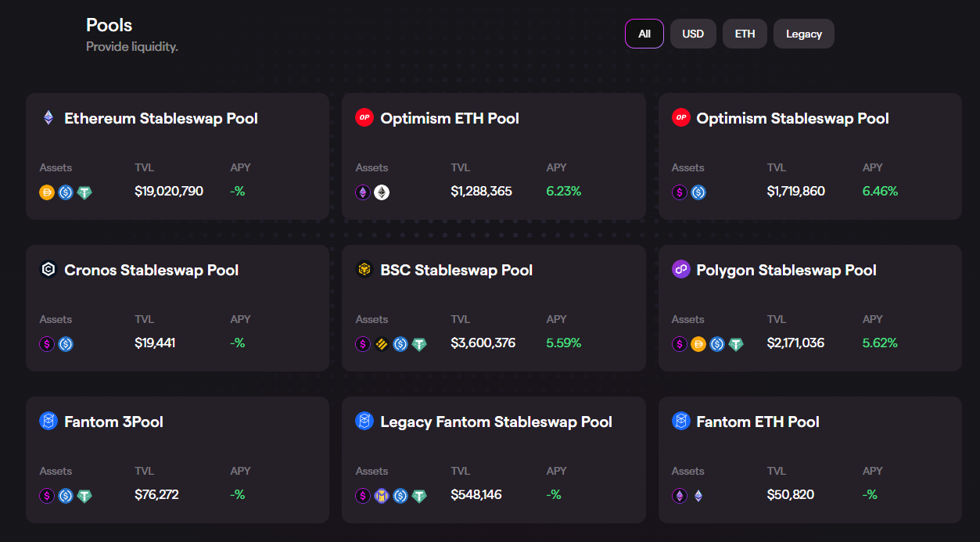Viewport: 980px width, 542px height.
Task: Open the BSC Stableswap Pool title
Action: (x=457, y=271)
